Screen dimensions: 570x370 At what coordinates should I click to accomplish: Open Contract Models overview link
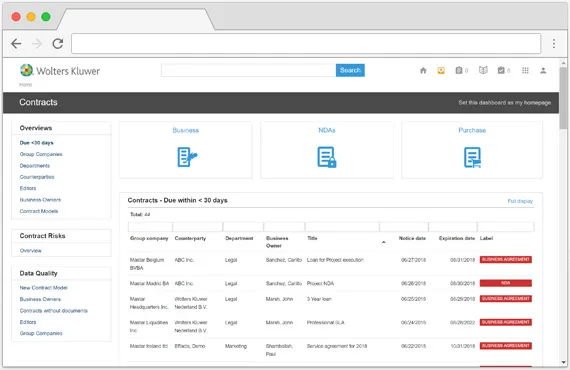click(x=39, y=211)
